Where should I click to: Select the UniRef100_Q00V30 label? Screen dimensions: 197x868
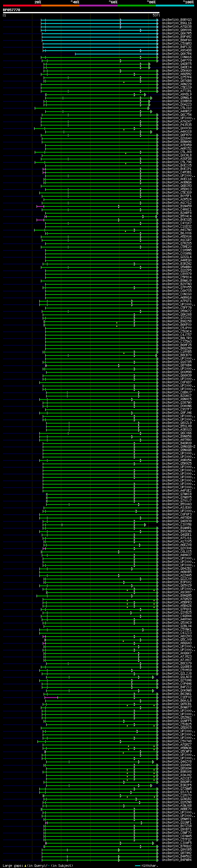click(177, 128)
